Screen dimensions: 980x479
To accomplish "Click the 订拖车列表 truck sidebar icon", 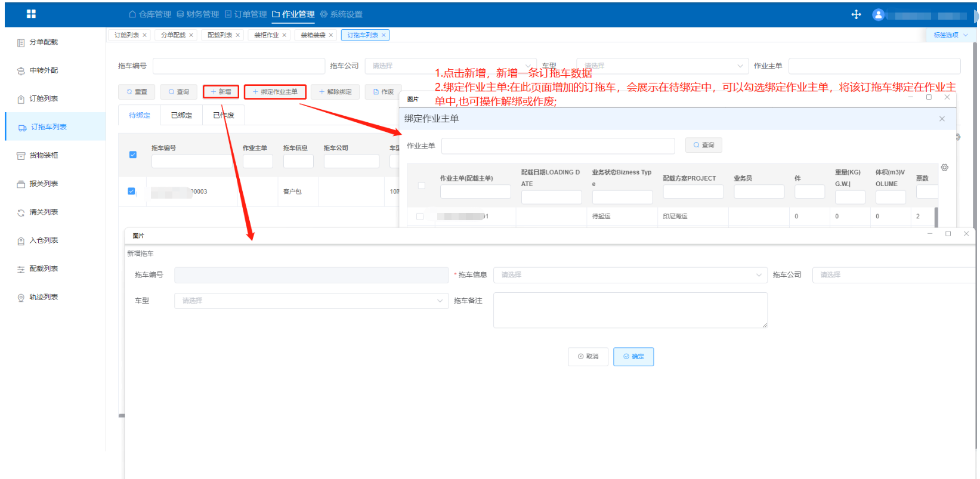I will [22, 128].
